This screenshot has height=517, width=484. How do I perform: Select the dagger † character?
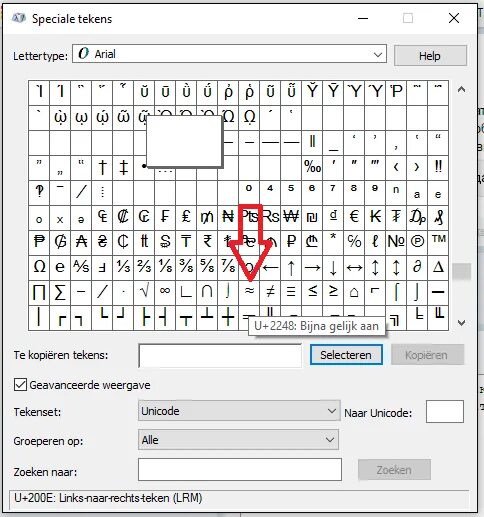coord(102,167)
